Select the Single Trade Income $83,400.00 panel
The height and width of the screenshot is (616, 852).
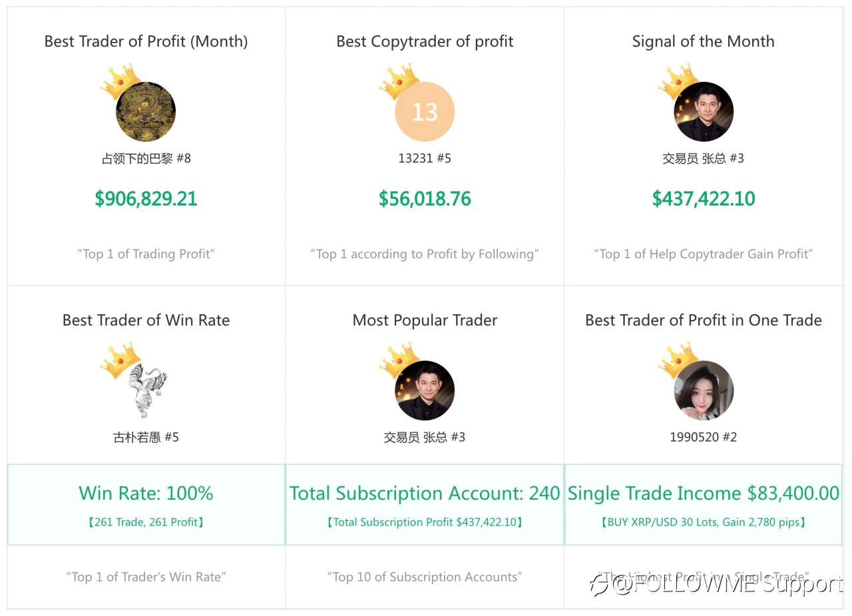704,505
